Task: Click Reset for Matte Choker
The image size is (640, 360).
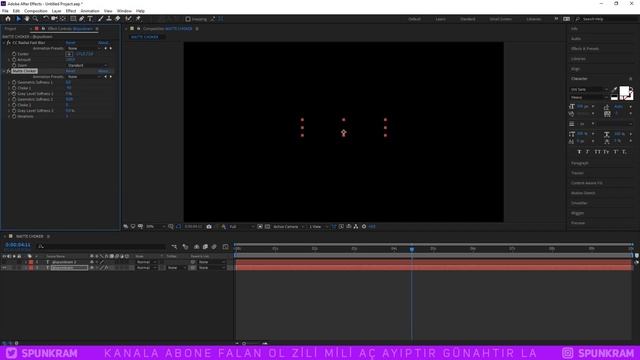Action: point(71,71)
